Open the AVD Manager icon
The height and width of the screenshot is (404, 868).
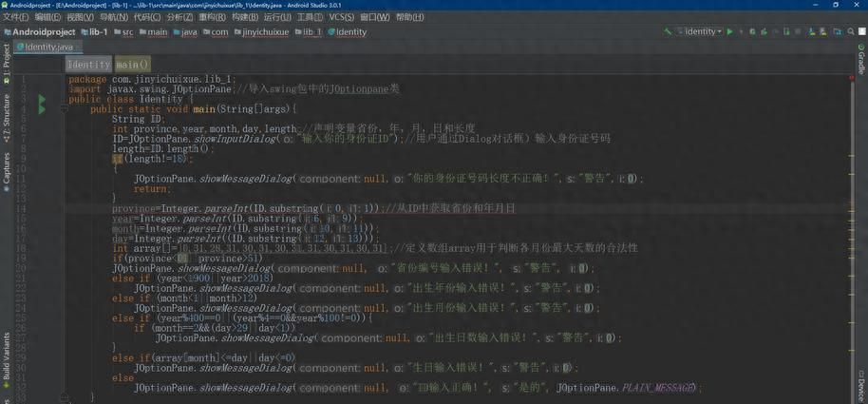point(812,32)
